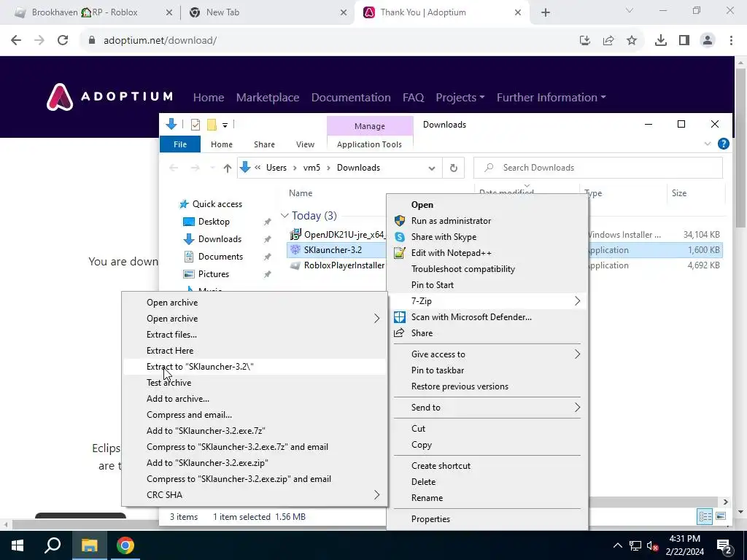Choose Properties in context menu
The image size is (747, 560).
tap(488, 519)
